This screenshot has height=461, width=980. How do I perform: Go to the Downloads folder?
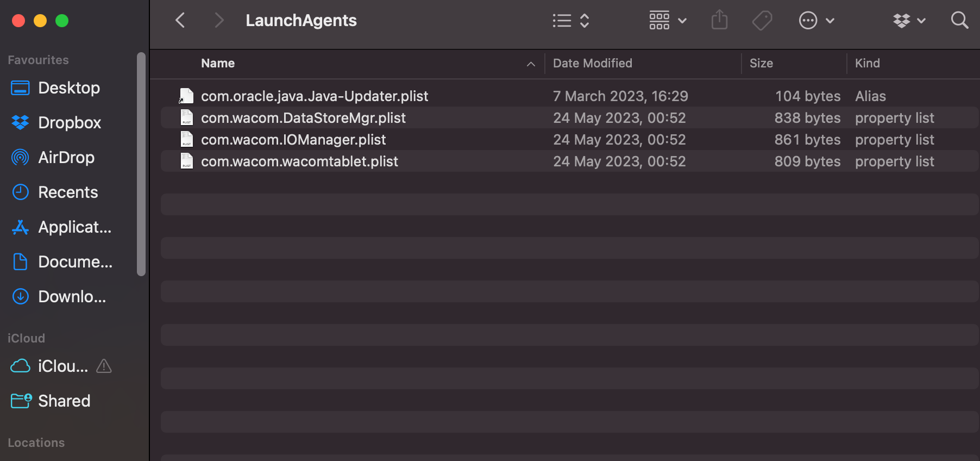(71, 297)
